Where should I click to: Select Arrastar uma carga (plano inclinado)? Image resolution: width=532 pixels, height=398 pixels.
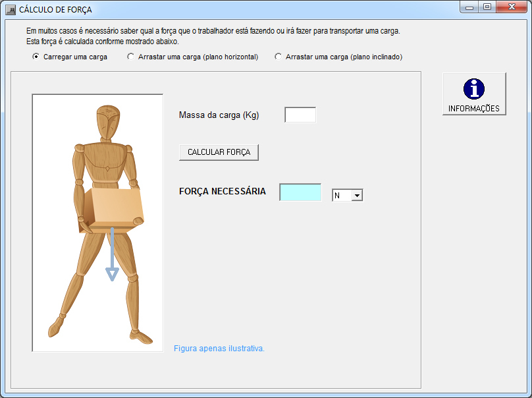(x=278, y=57)
